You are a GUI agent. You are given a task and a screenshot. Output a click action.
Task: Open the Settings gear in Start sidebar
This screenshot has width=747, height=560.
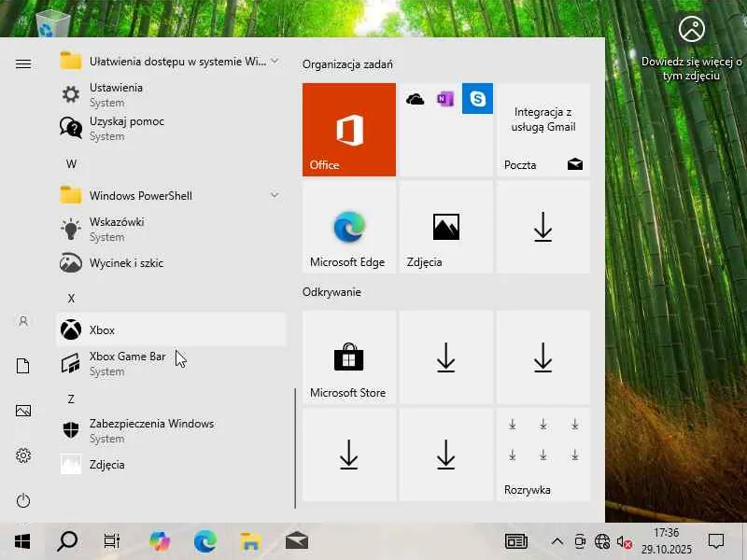click(x=23, y=455)
